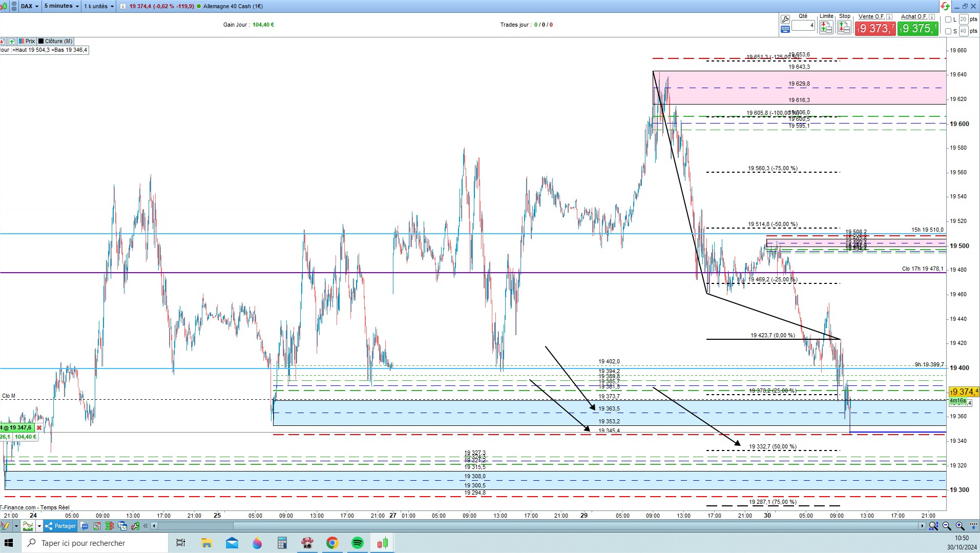
Task: Click the Limite order button
Action: 826,27
